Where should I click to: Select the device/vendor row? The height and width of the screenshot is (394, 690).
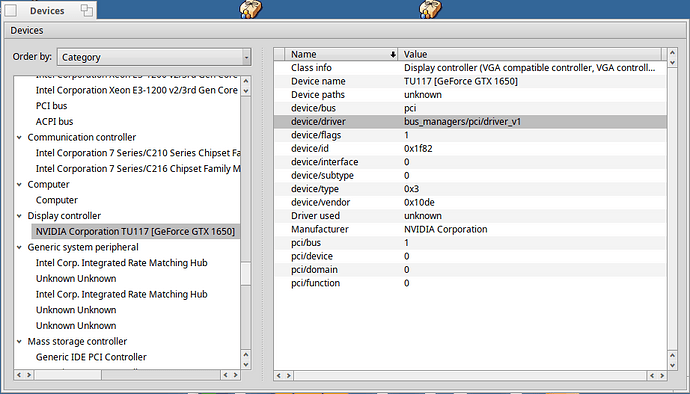click(x=470, y=203)
